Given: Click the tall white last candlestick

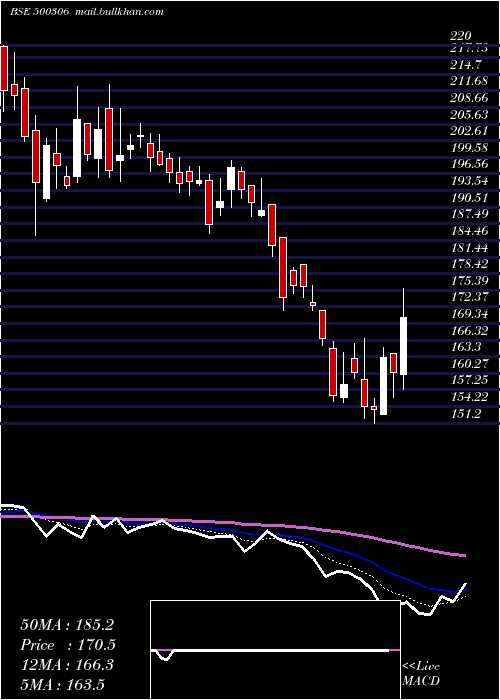Looking at the screenshot, I should (404, 346).
